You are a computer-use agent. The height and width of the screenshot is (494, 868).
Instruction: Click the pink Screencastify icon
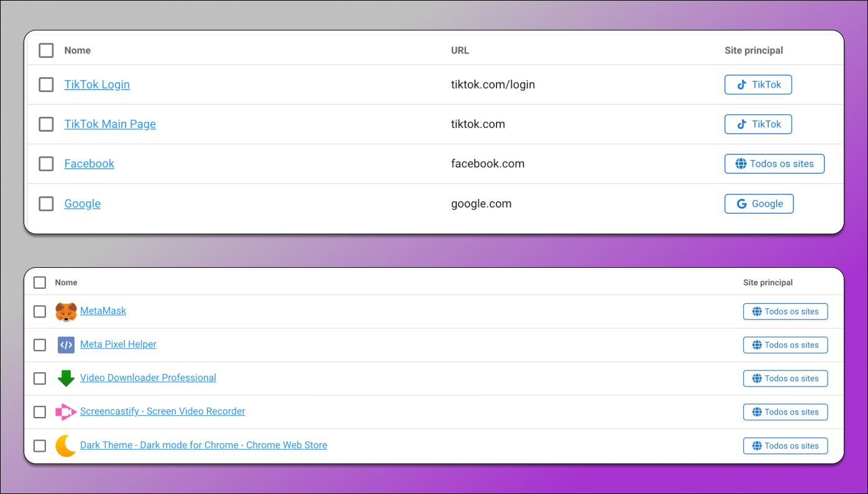point(66,412)
